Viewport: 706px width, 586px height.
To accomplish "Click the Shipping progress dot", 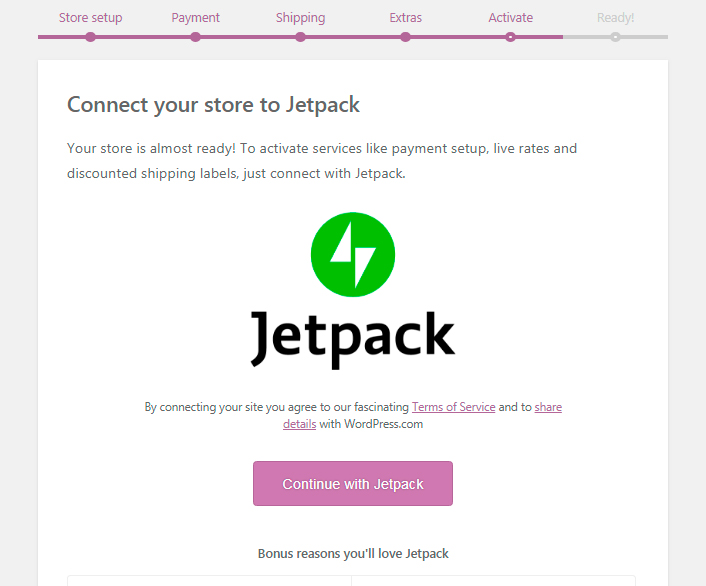I will point(300,37).
